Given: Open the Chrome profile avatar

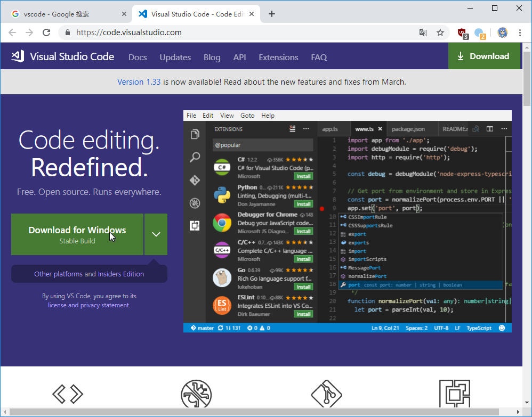Looking at the screenshot, I should pyautogui.click(x=503, y=32).
